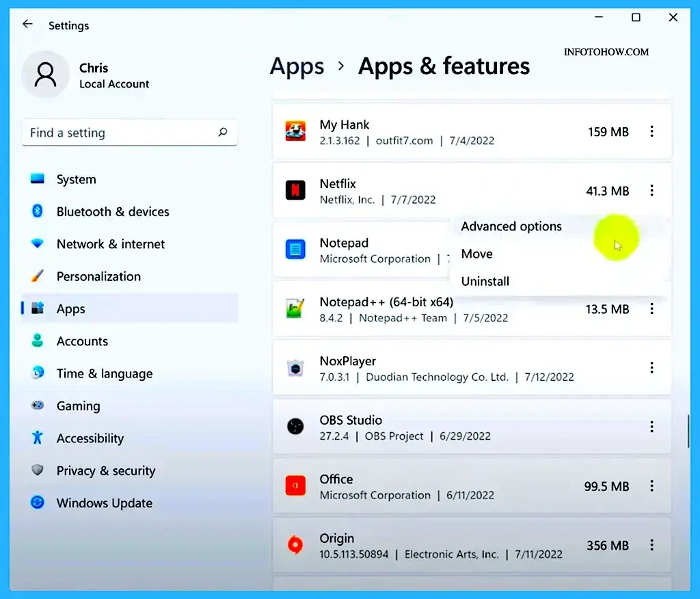The image size is (700, 599).
Task: Click the OBS Studio app icon
Action: coord(295,427)
